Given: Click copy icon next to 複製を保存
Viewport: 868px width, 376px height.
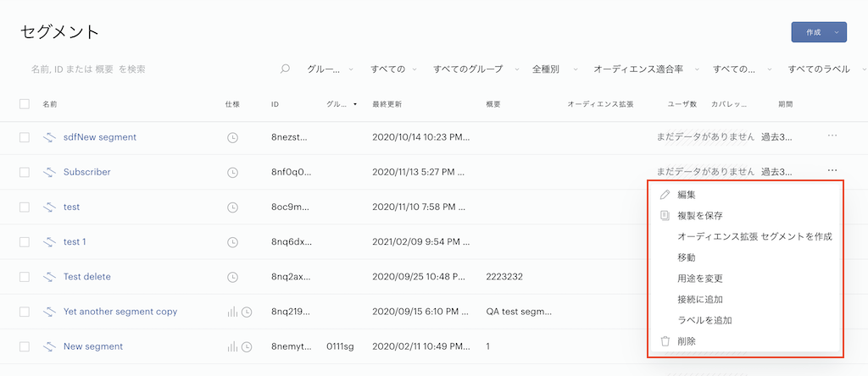Looking at the screenshot, I should [x=665, y=216].
